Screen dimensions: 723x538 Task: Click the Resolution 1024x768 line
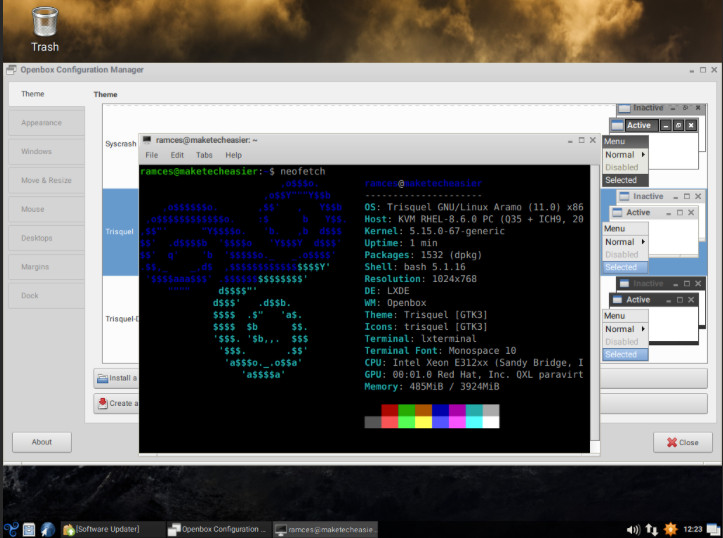point(421,279)
